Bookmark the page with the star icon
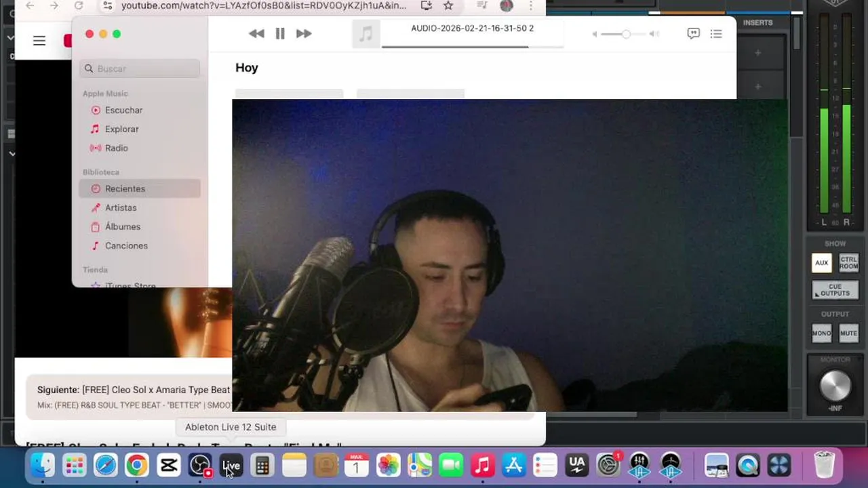Screen dimensions: 868x488 click(x=448, y=5)
